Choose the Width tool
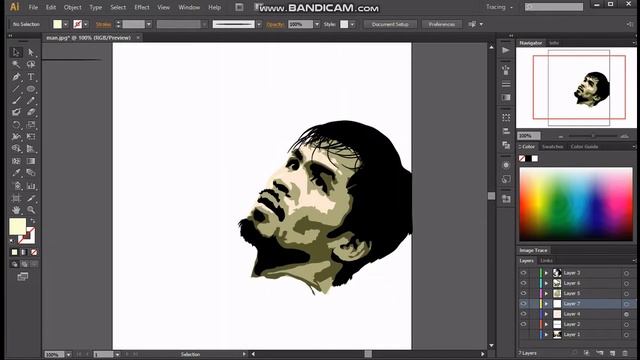This screenshot has width=640, height=360. (x=16, y=137)
